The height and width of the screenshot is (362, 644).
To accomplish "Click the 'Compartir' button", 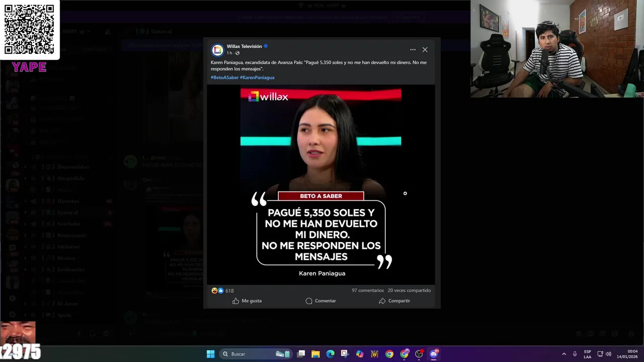I will coord(394,301).
